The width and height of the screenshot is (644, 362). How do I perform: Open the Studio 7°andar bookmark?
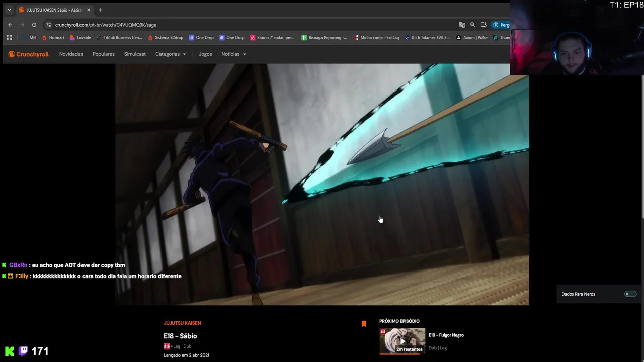coord(272,38)
